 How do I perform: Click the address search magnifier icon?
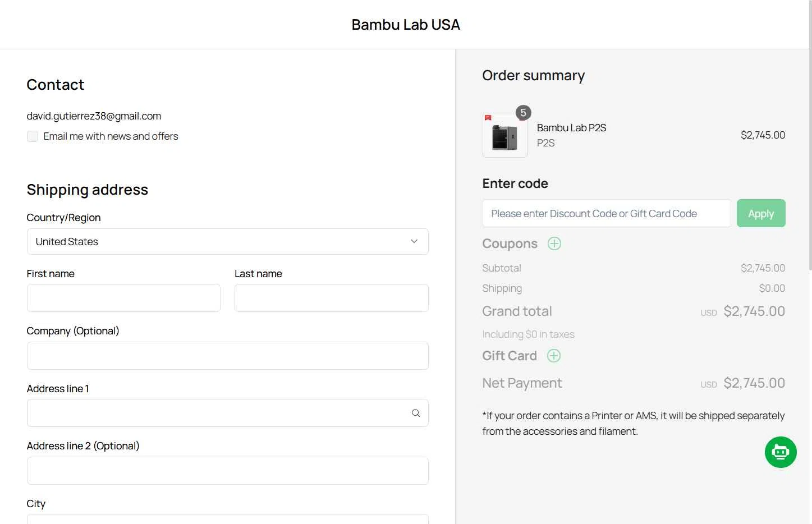[416, 413]
